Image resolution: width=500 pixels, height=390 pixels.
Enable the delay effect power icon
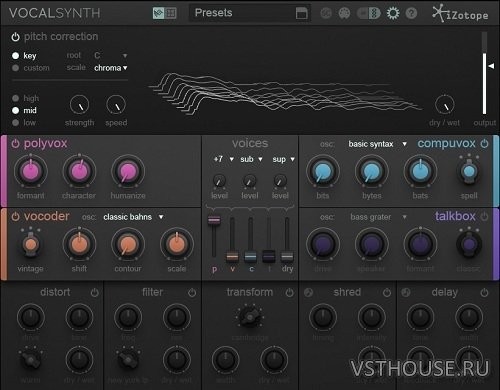click(484, 293)
